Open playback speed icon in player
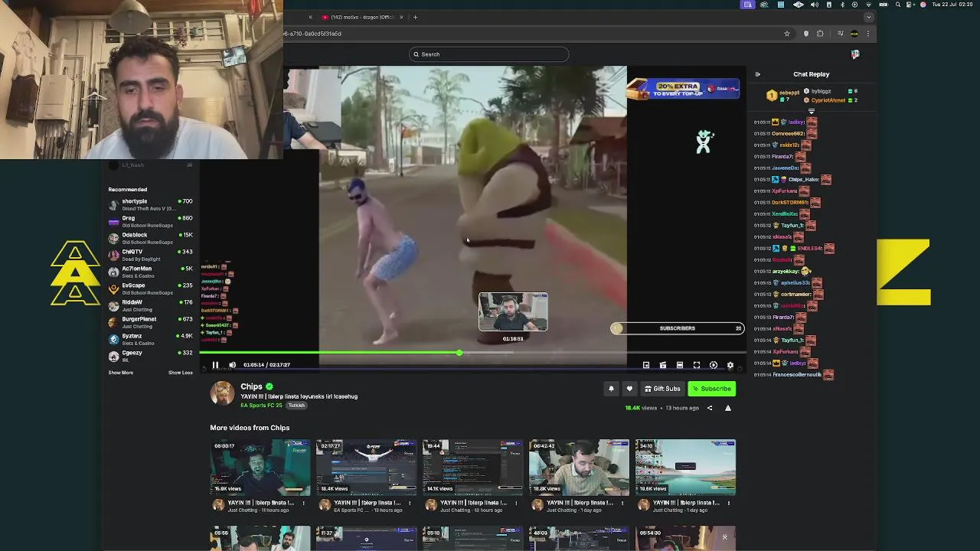Viewport: 980px width, 551px height. click(x=713, y=365)
